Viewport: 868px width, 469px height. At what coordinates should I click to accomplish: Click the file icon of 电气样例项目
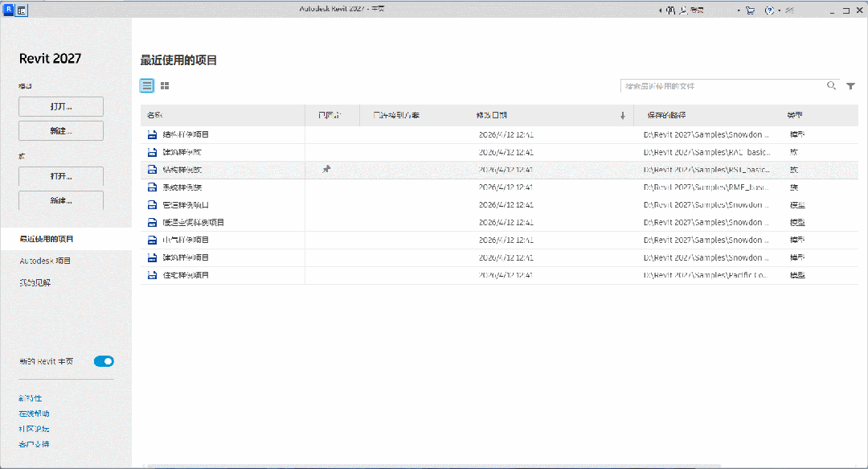[x=152, y=240]
